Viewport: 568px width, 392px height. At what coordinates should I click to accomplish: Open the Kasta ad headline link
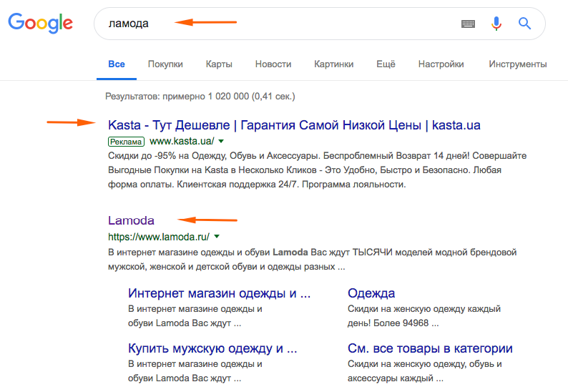[x=294, y=125]
